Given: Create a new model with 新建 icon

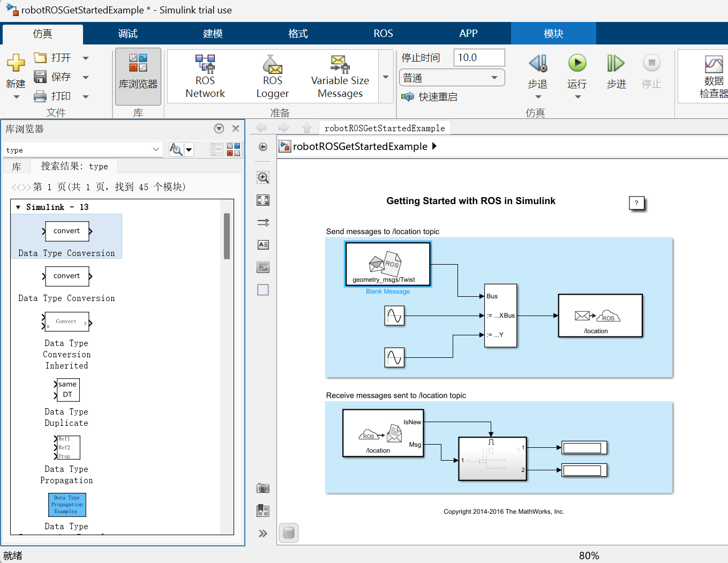Looking at the screenshot, I should [16, 63].
